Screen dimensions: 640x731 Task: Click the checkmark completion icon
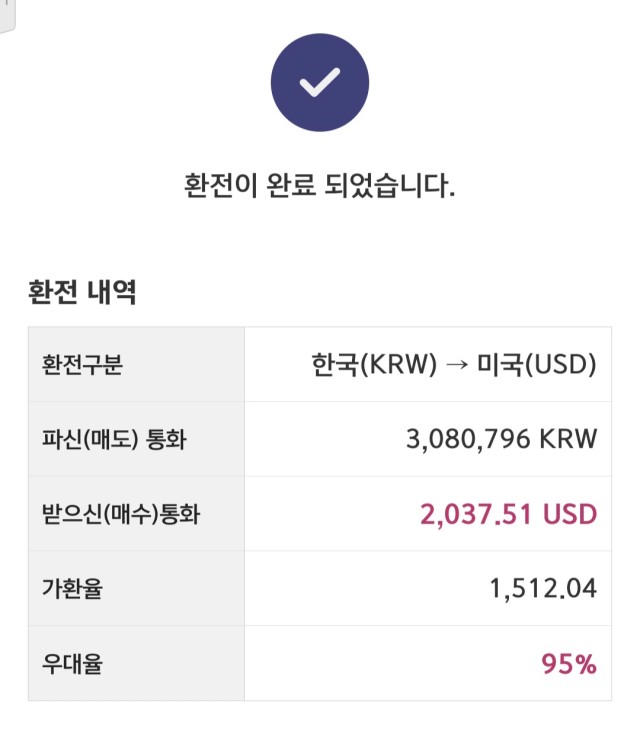[320, 82]
